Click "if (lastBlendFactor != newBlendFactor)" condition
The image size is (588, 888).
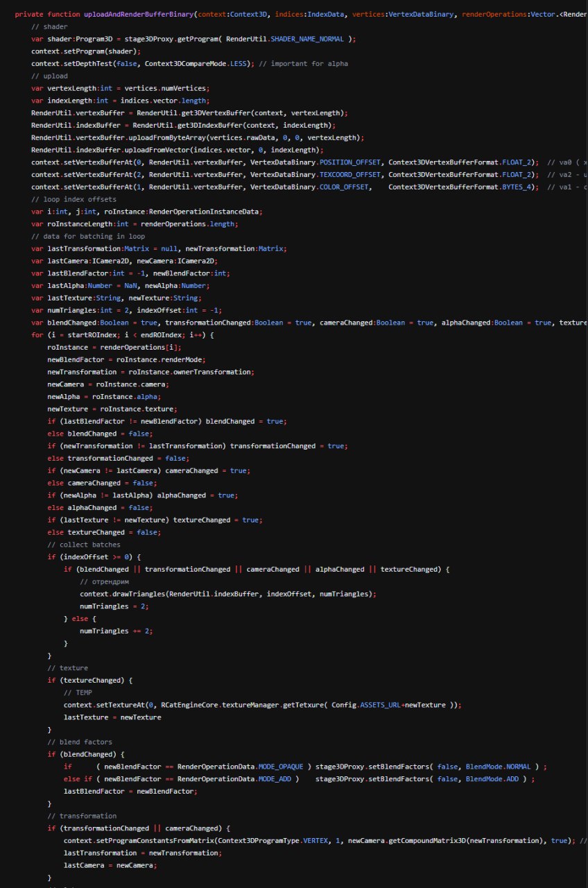124,422
